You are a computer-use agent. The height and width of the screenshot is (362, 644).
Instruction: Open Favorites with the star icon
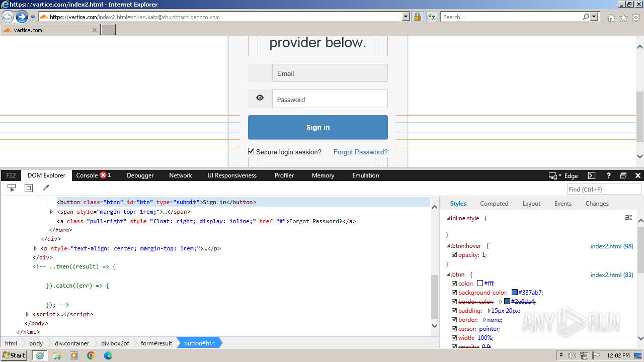tap(623, 18)
